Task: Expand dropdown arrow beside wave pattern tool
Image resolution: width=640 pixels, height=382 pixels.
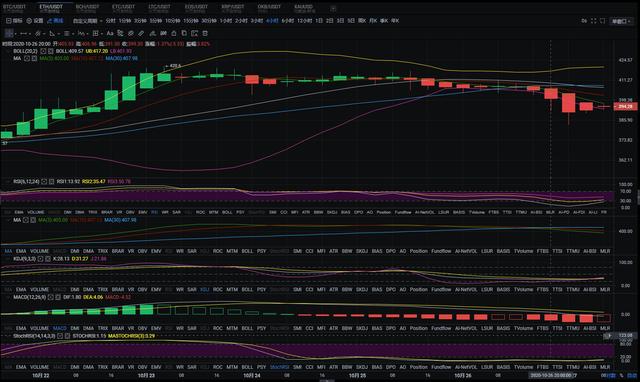Action: pyautogui.click(x=87, y=34)
